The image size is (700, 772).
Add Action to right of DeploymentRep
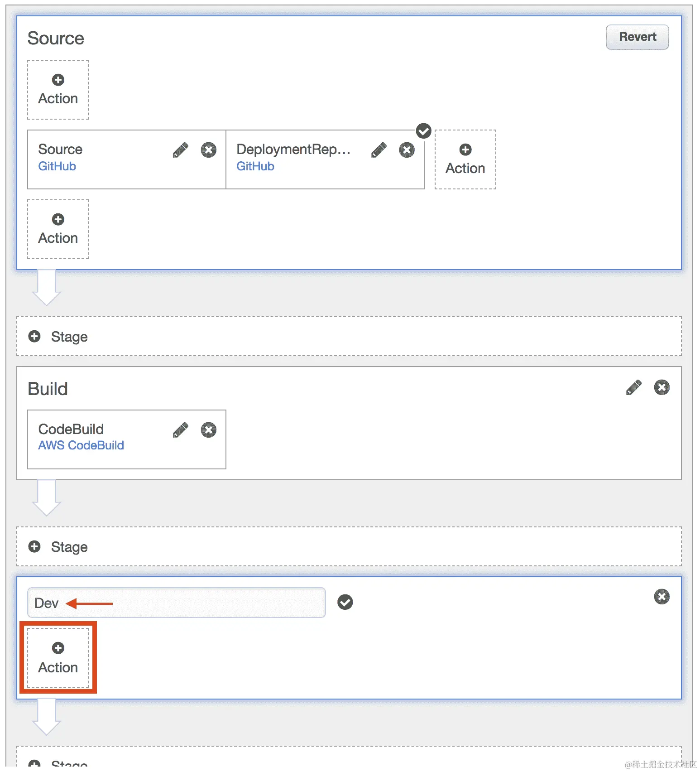click(465, 159)
